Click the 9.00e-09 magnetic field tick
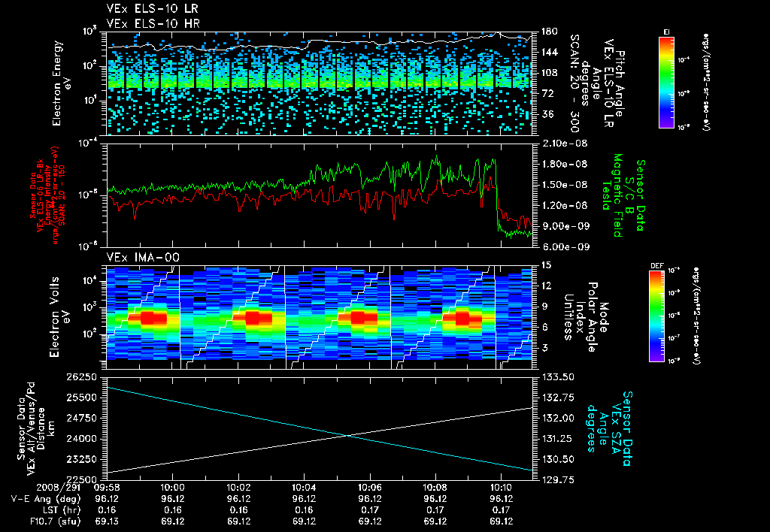Viewport: 770px width, 532px height. click(x=564, y=226)
